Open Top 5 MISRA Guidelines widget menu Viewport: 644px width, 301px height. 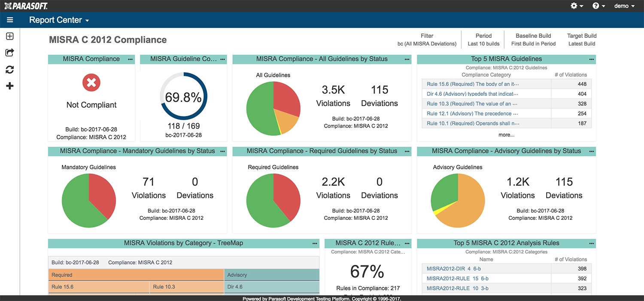592,59
